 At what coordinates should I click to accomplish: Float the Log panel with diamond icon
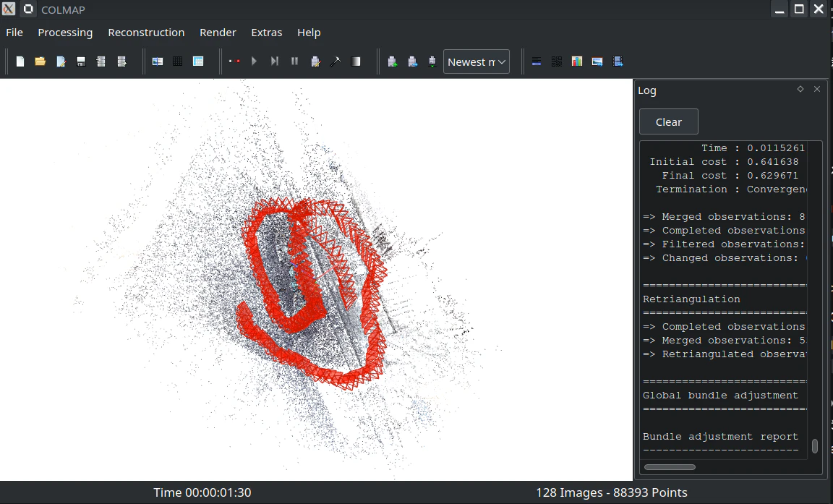800,89
